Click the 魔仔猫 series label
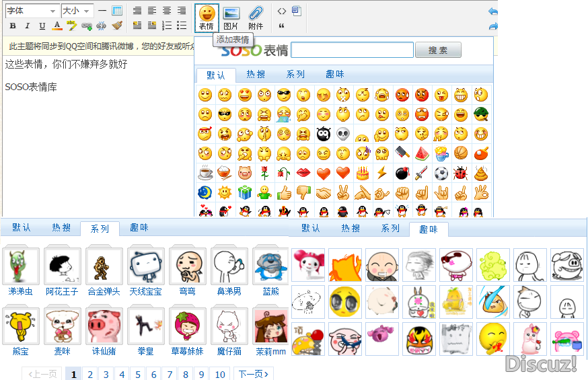 pyautogui.click(x=229, y=351)
